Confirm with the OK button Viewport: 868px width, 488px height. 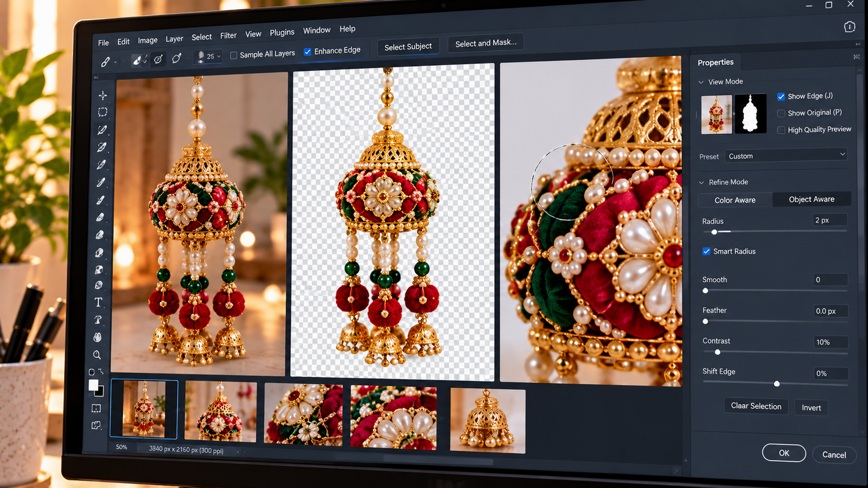[784, 453]
